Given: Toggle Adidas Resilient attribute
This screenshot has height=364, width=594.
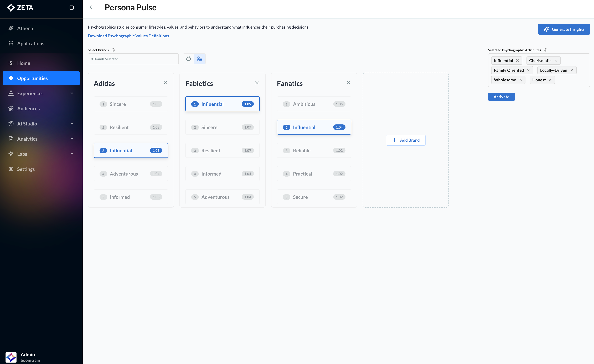Looking at the screenshot, I should (x=131, y=127).
